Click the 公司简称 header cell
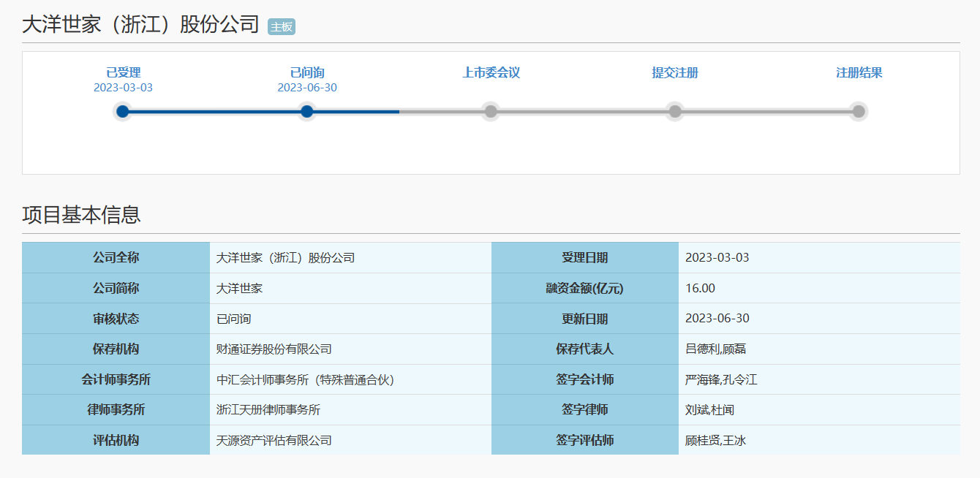Image resolution: width=980 pixels, height=478 pixels. 116,289
